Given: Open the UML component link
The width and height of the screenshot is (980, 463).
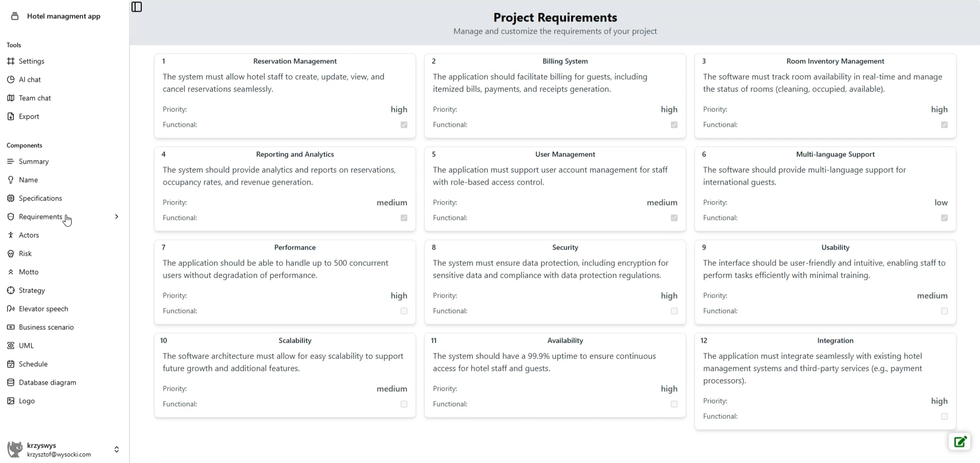Looking at the screenshot, I should [x=26, y=346].
